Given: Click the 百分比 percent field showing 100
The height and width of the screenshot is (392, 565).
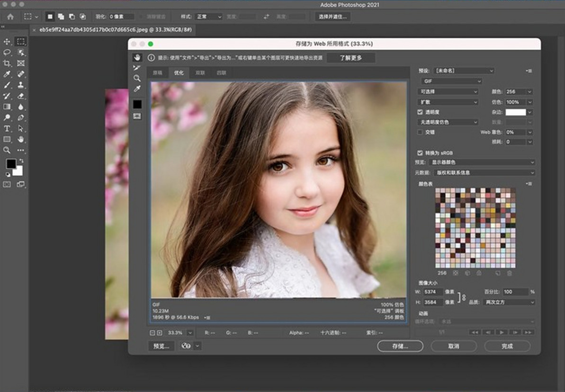Looking at the screenshot, I should [x=516, y=292].
